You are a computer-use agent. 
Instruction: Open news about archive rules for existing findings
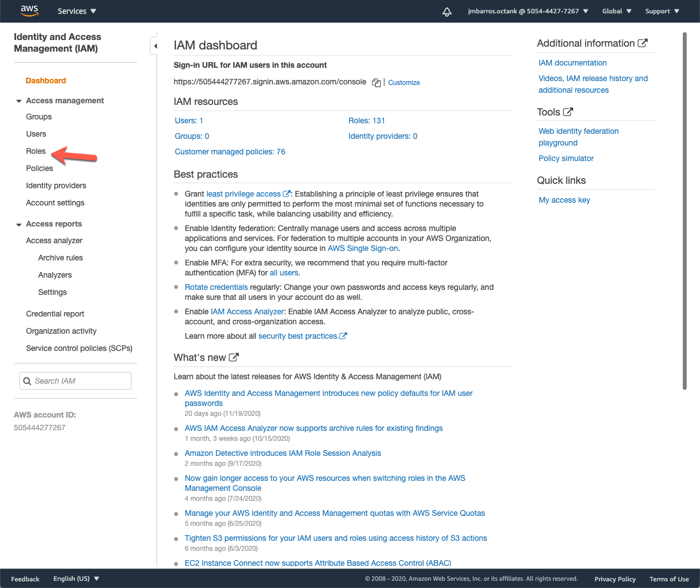(x=314, y=428)
